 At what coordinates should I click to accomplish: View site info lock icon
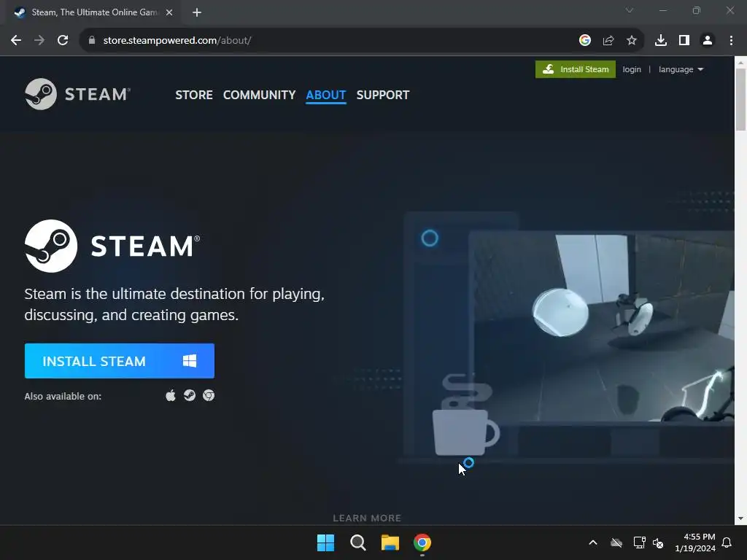point(92,41)
